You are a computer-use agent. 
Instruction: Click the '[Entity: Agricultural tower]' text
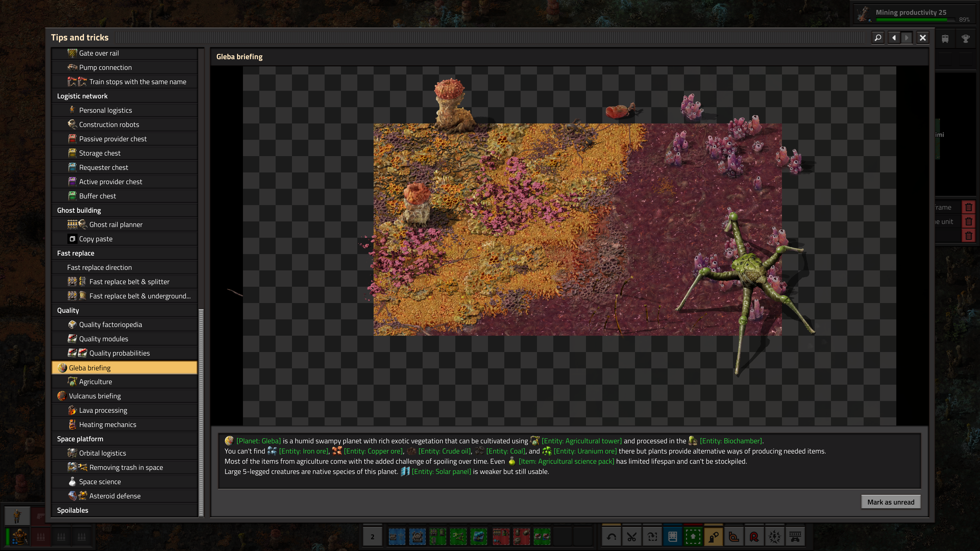(x=582, y=441)
